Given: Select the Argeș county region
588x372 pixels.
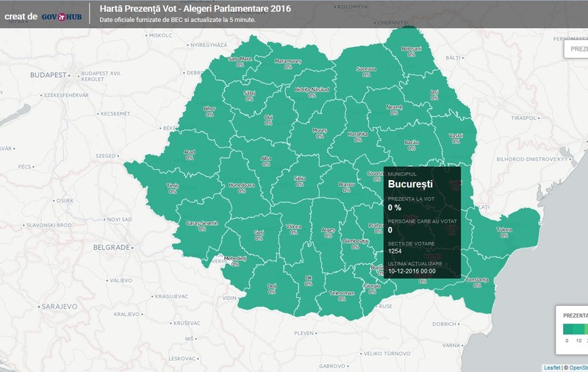Looking at the screenshot, I should 328,232.
